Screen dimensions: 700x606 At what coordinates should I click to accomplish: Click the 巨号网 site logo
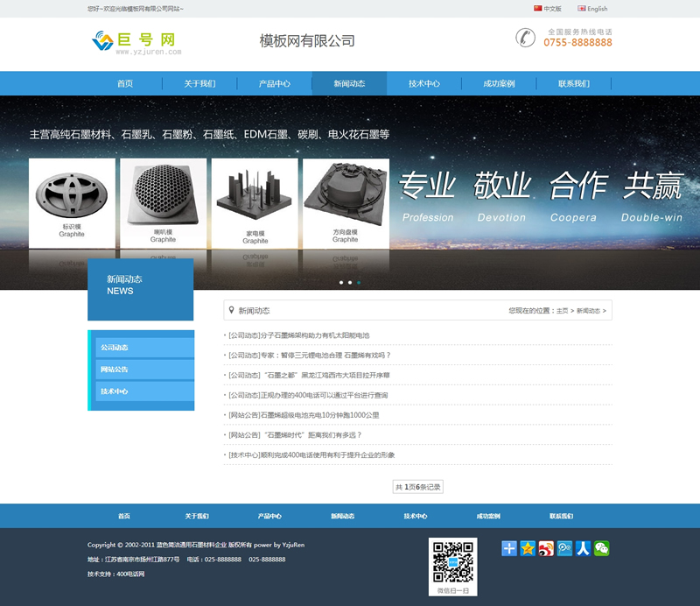[x=136, y=41]
